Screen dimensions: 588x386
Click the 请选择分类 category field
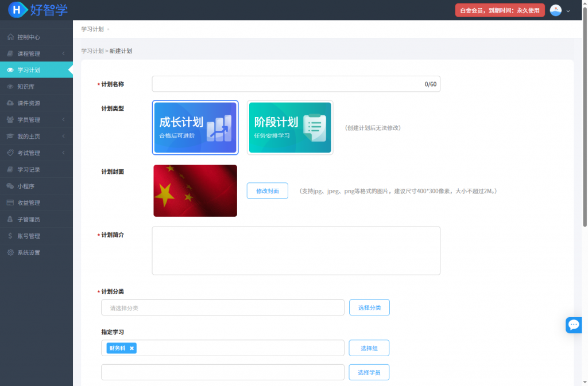point(223,308)
